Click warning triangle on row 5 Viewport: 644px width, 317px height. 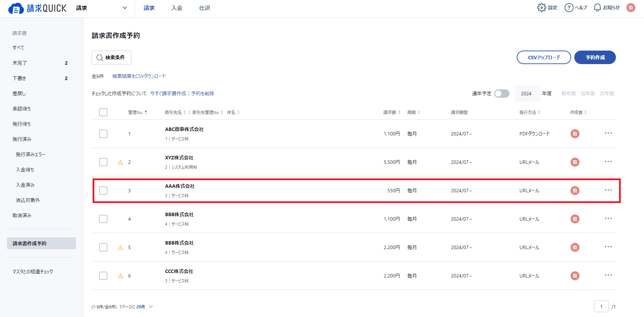coord(120,247)
